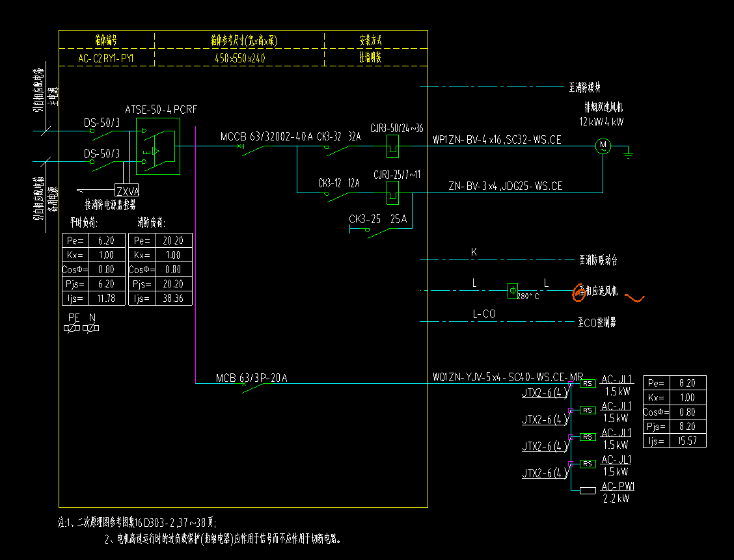Click the Ijs value 11.78
The image size is (734, 560).
(x=106, y=299)
